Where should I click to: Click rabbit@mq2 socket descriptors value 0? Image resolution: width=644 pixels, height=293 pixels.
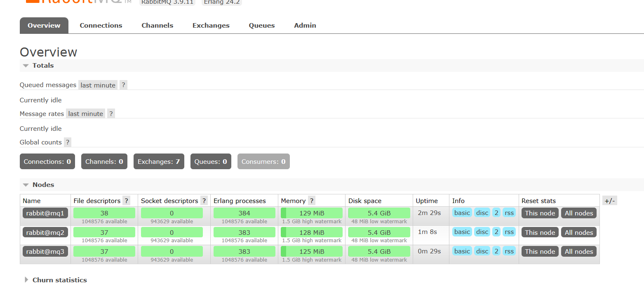click(x=172, y=232)
